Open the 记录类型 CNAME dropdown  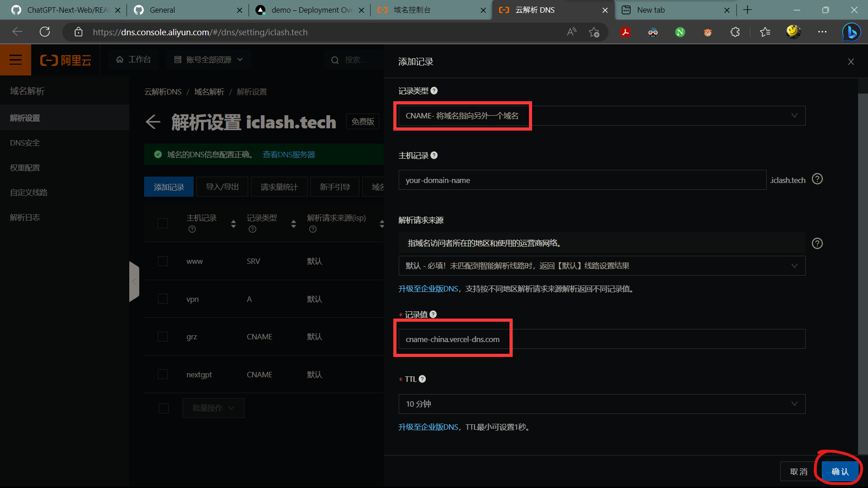click(601, 116)
